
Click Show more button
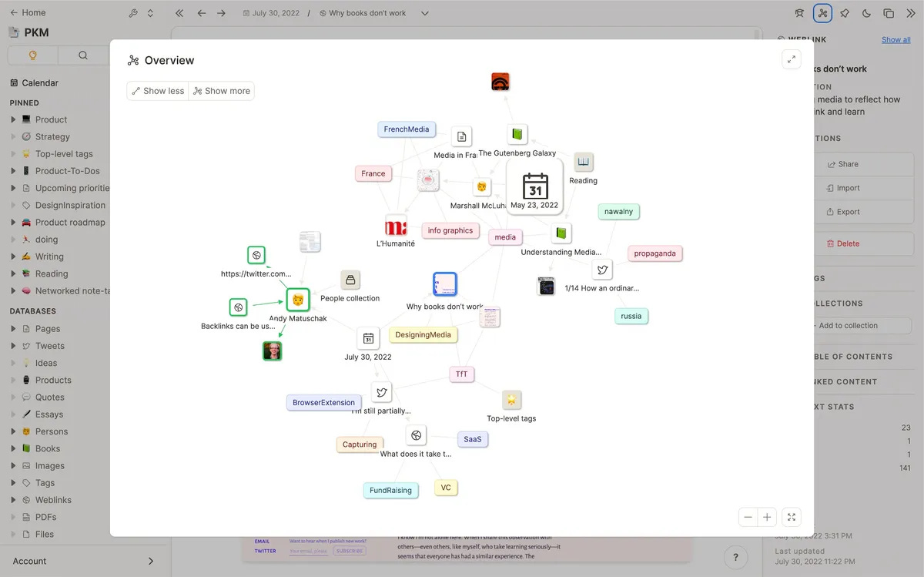(222, 91)
